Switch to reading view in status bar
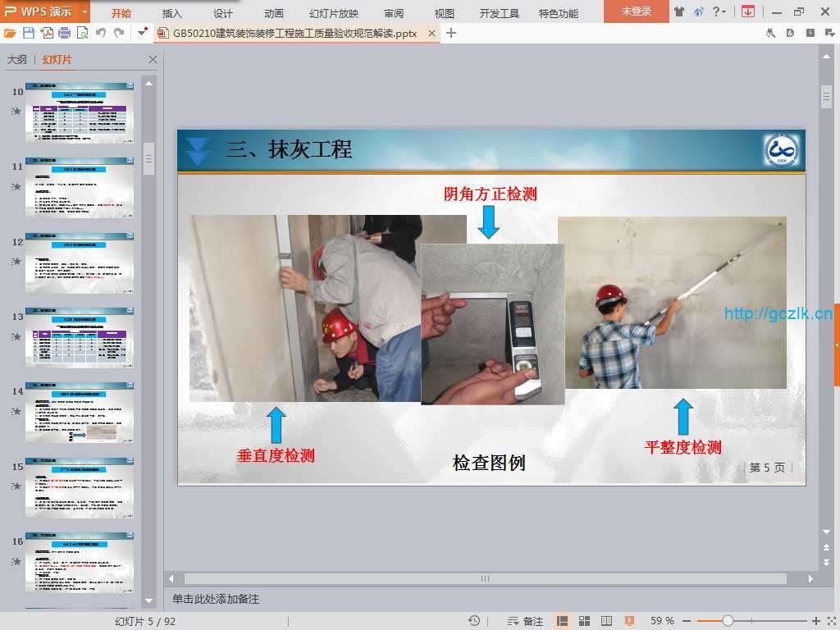 coord(607,621)
